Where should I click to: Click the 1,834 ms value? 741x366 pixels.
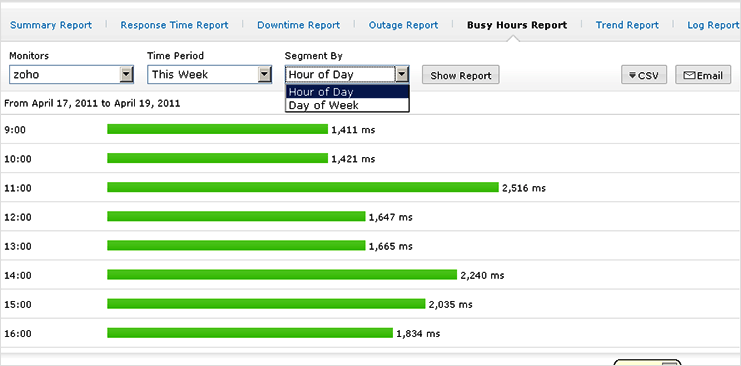click(x=418, y=334)
